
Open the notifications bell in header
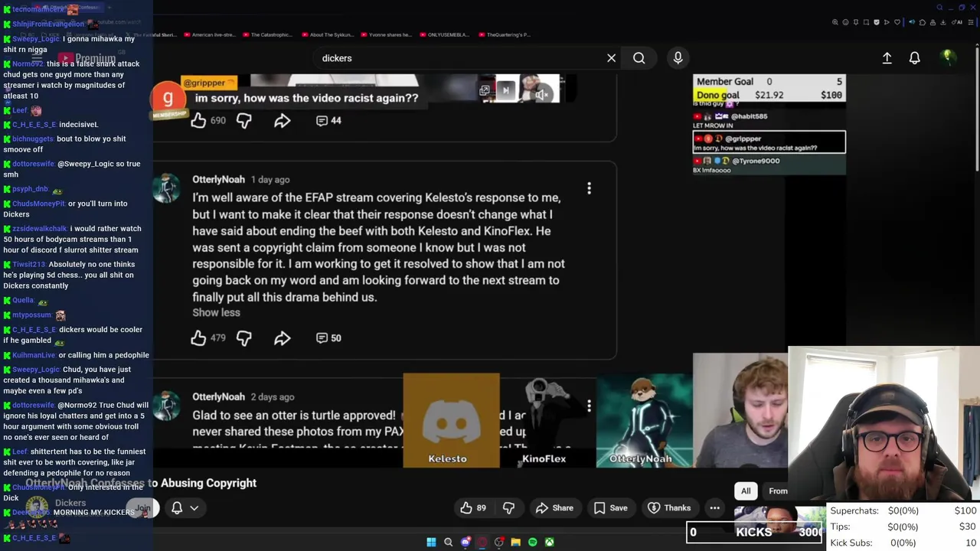click(x=914, y=58)
